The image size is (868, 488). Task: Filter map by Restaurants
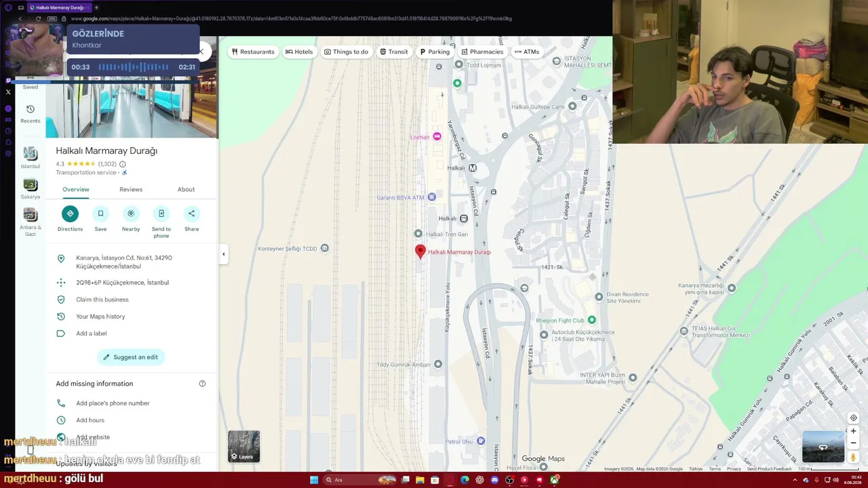(x=253, y=52)
